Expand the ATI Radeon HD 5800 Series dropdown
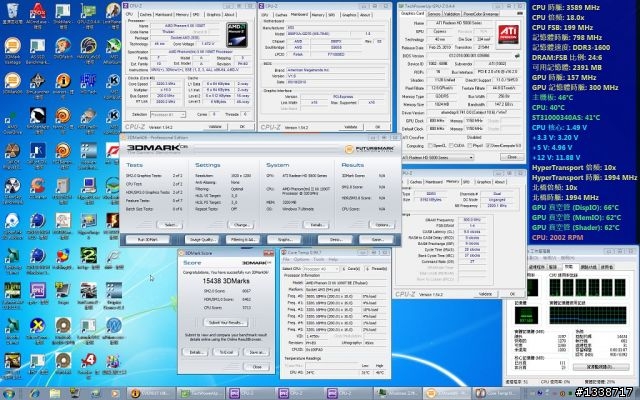The image size is (640, 400). (x=438, y=158)
